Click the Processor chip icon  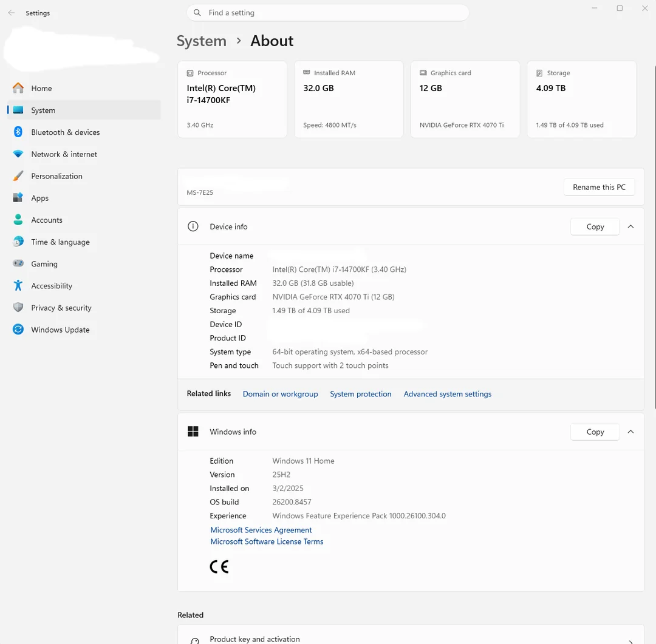190,73
